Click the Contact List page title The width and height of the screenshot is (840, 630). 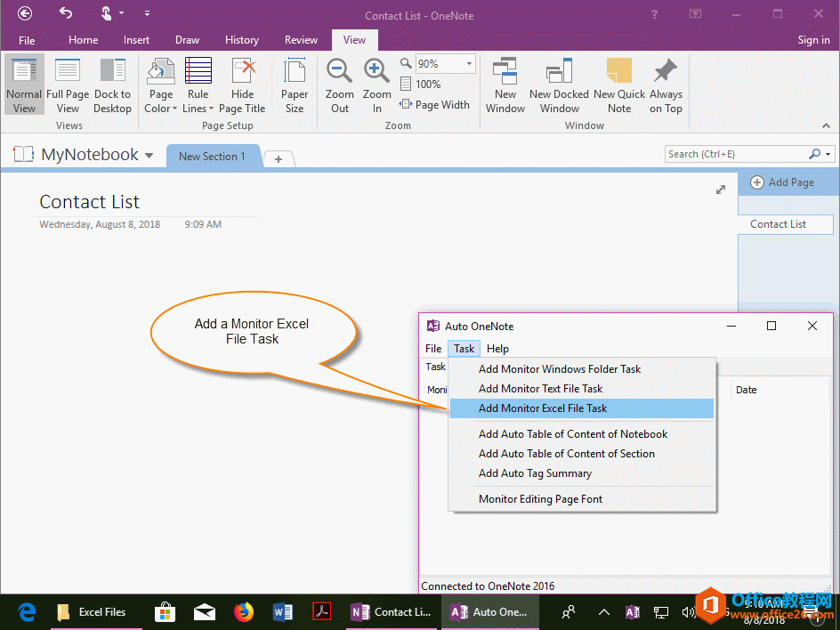[x=90, y=202]
